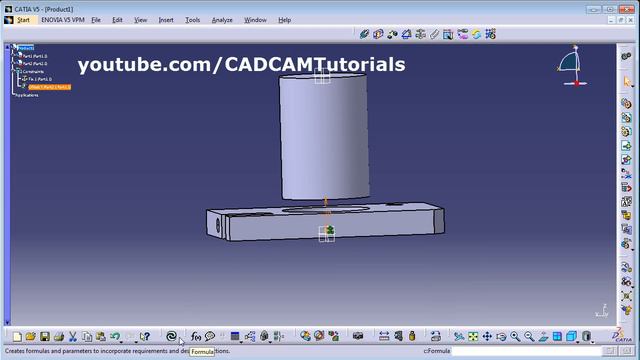Click the Fly mode icon
640x360 pixels.
pos(459,336)
